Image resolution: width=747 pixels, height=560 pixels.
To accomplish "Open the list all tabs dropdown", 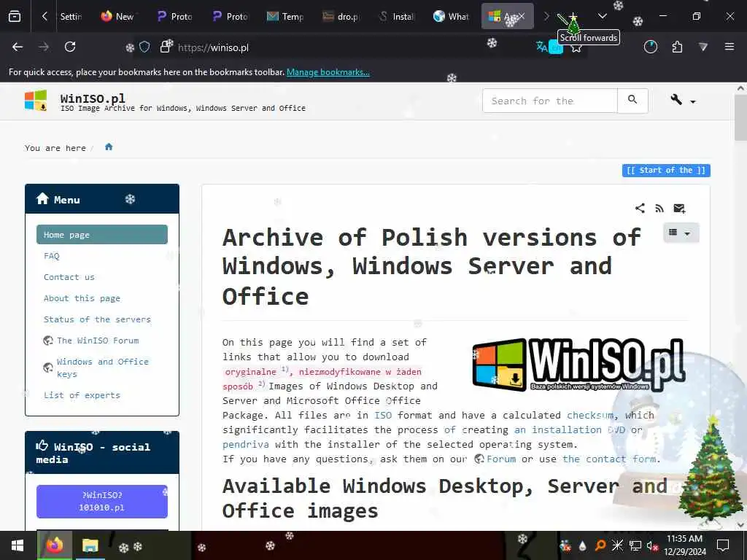I will 602,17.
